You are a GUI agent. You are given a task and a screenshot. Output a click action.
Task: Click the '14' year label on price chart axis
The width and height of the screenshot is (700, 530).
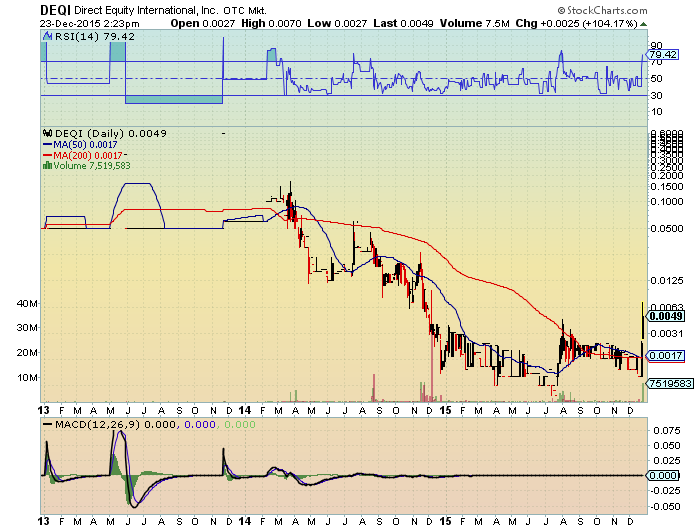pyautogui.click(x=244, y=410)
